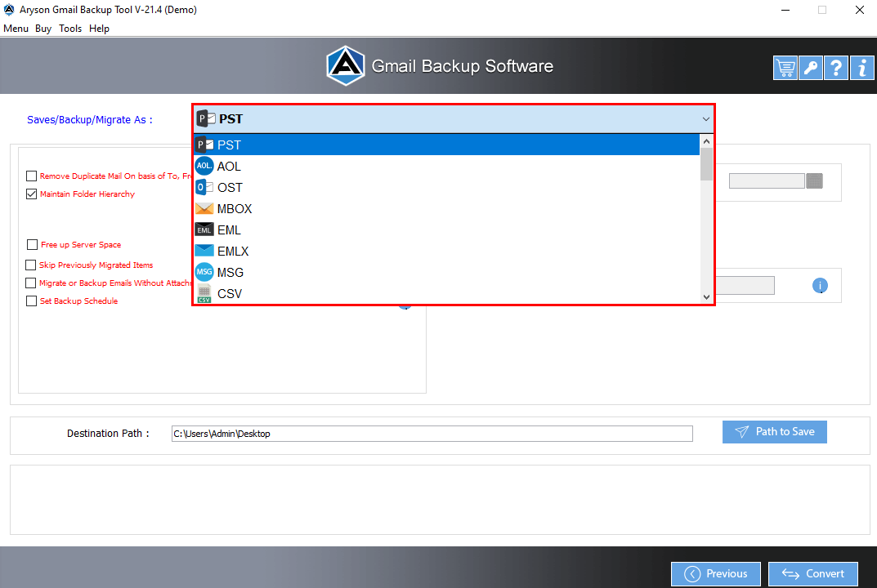Enable Set Backup Schedule checkbox
The width and height of the screenshot is (877, 588).
(x=31, y=301)
